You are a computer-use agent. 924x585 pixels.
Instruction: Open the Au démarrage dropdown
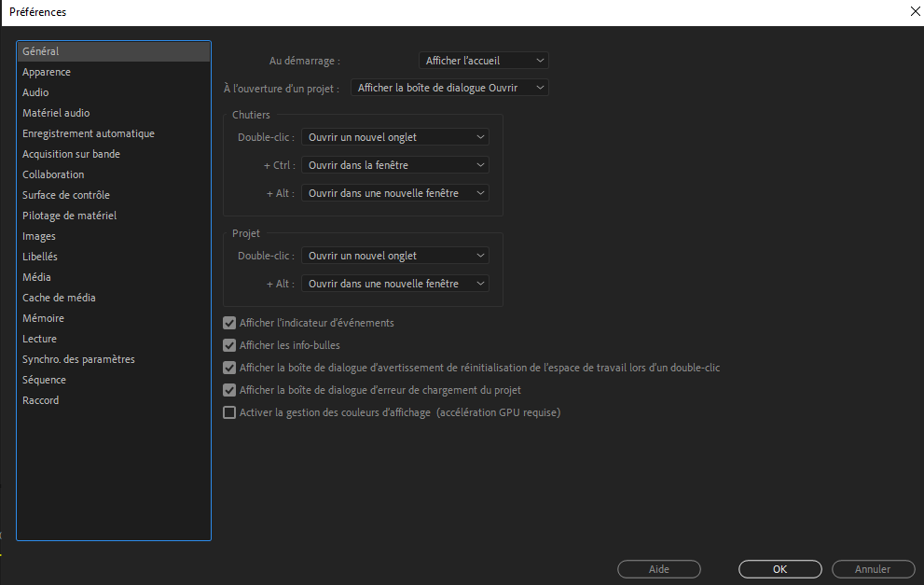(483, 61)
